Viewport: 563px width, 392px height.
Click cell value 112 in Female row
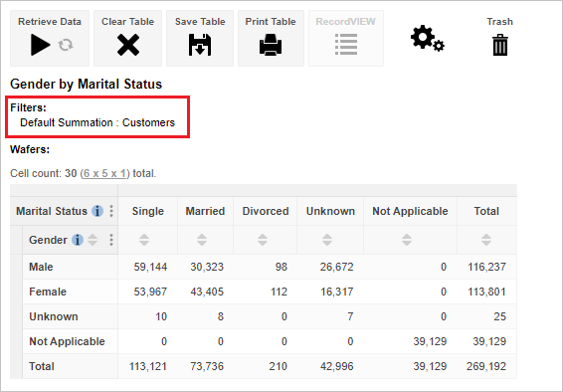pos(279,292)
